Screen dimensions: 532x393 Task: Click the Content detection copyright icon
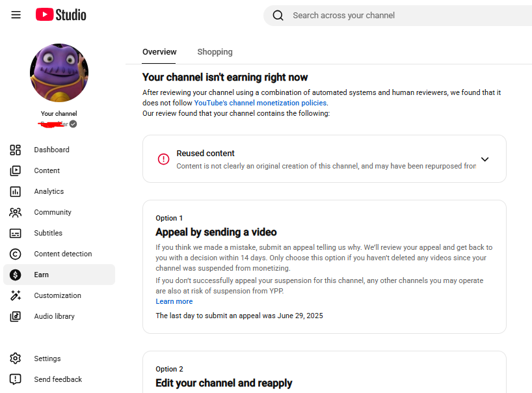(15, 254)
